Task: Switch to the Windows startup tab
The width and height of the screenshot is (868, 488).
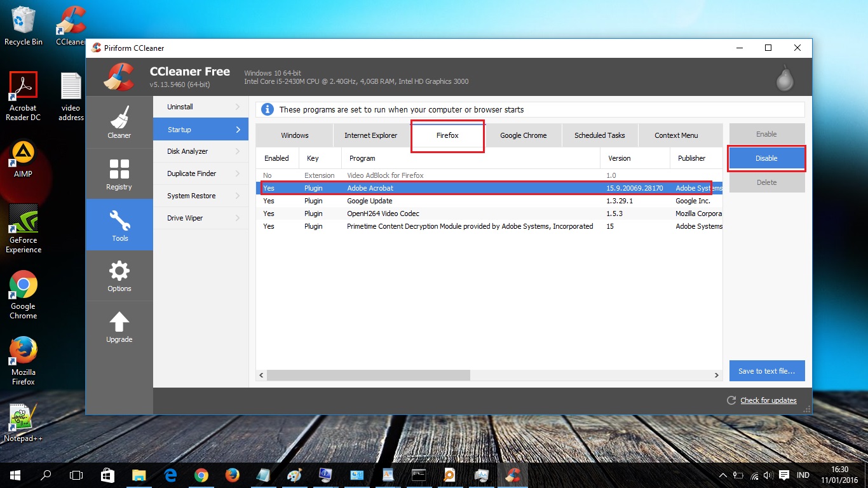Action: pyautogui.click(x=295, y=135)
